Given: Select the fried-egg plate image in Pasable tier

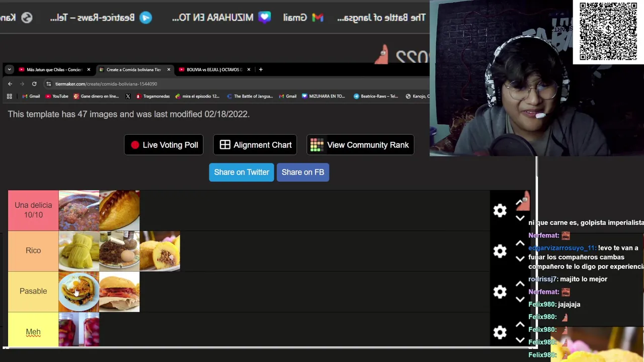Looking at the screenshot, I should [x=79, y=292].
